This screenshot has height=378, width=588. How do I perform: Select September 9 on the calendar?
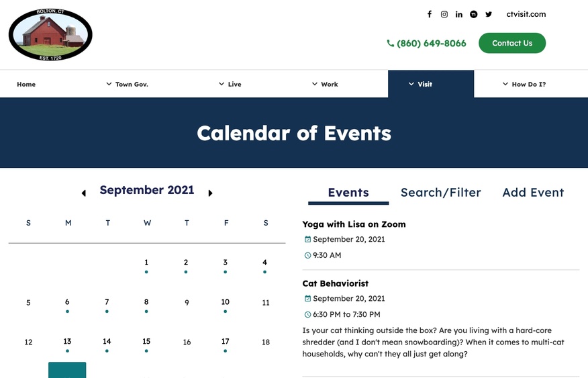pos(187,303)
